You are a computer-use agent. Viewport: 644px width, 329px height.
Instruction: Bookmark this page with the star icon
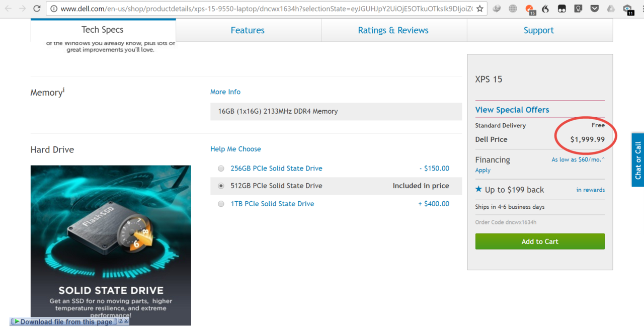point(480,9)
